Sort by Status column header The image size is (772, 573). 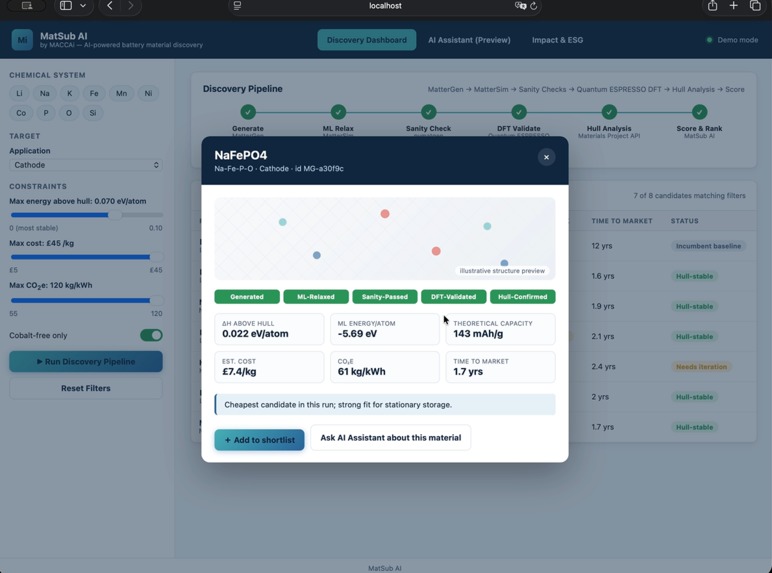tap(684, 221)
